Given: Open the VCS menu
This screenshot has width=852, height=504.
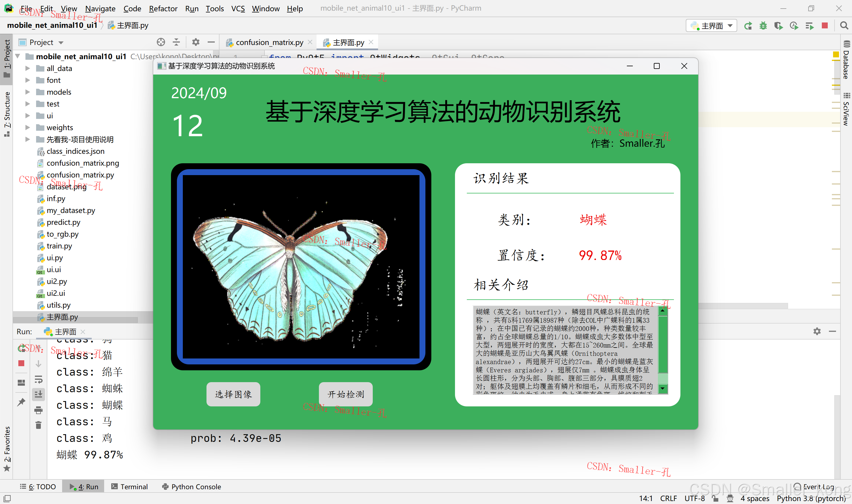Looking at the screenshot, I should coord(238,9).
